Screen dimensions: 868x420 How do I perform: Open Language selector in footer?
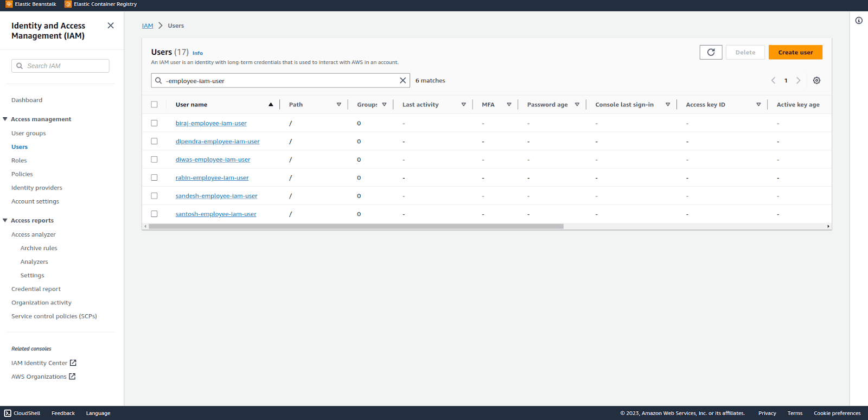tap(98, 413)
